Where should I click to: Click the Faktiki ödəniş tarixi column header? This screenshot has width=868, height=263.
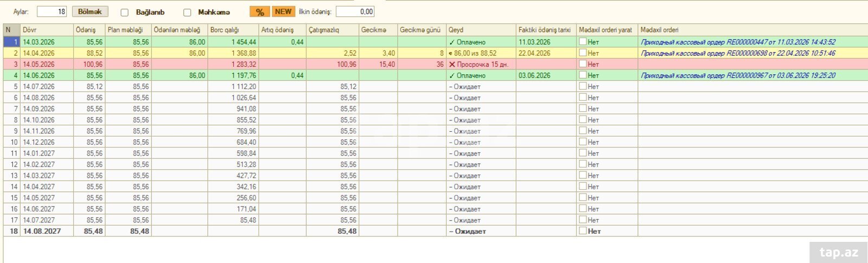(x=546, y=30)
